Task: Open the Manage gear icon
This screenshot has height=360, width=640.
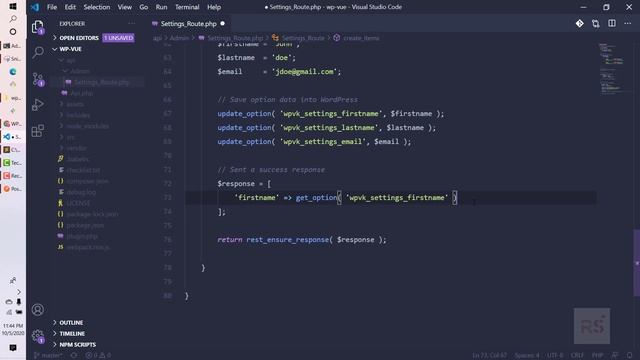Action: pos(38,336)
